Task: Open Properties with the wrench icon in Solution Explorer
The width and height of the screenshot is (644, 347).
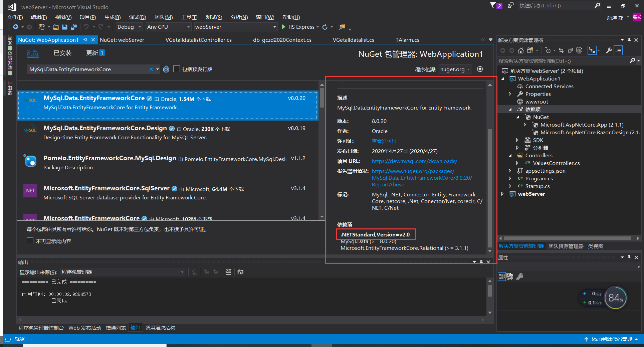Action: [609, 50]
